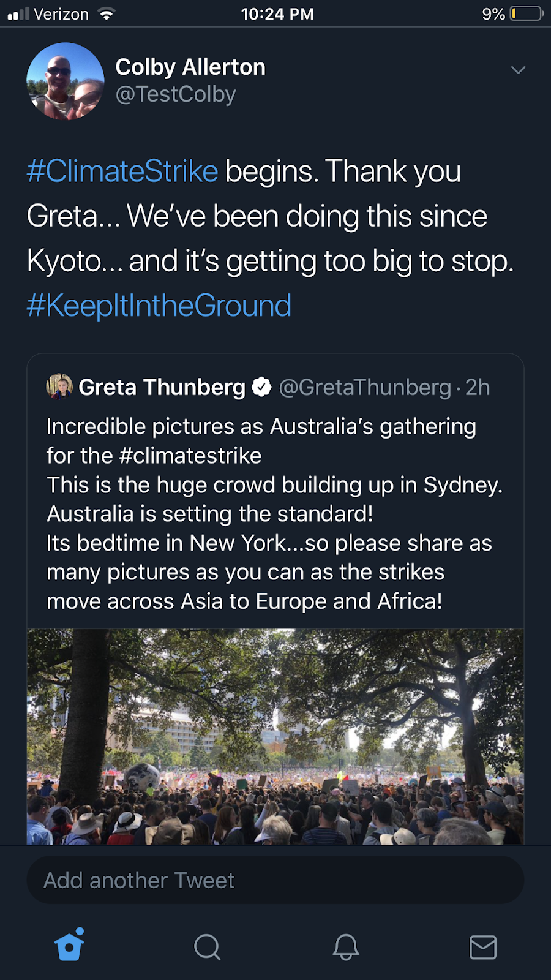Open the #ClimateStrike hashtag

click(122, 171)
